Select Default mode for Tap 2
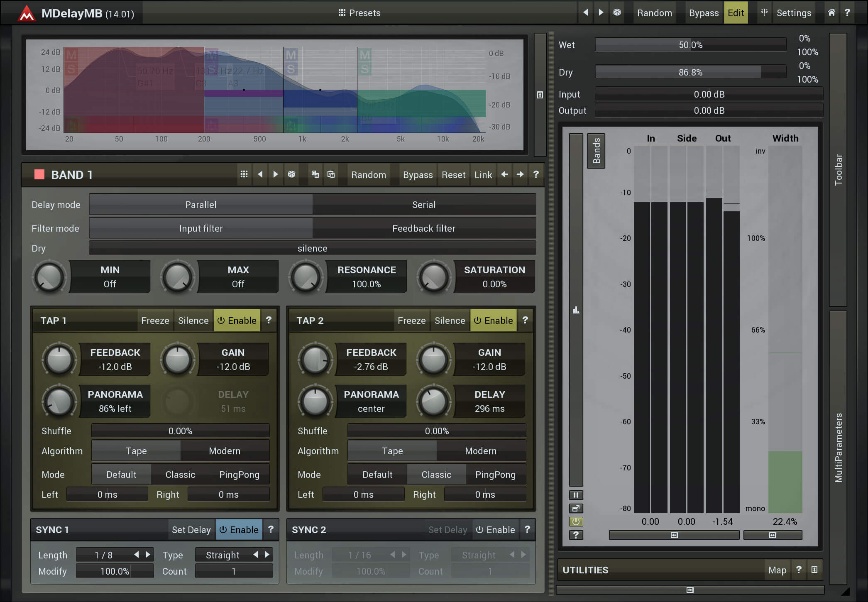This screenshot has width=868, height=602. click(377, 475)
